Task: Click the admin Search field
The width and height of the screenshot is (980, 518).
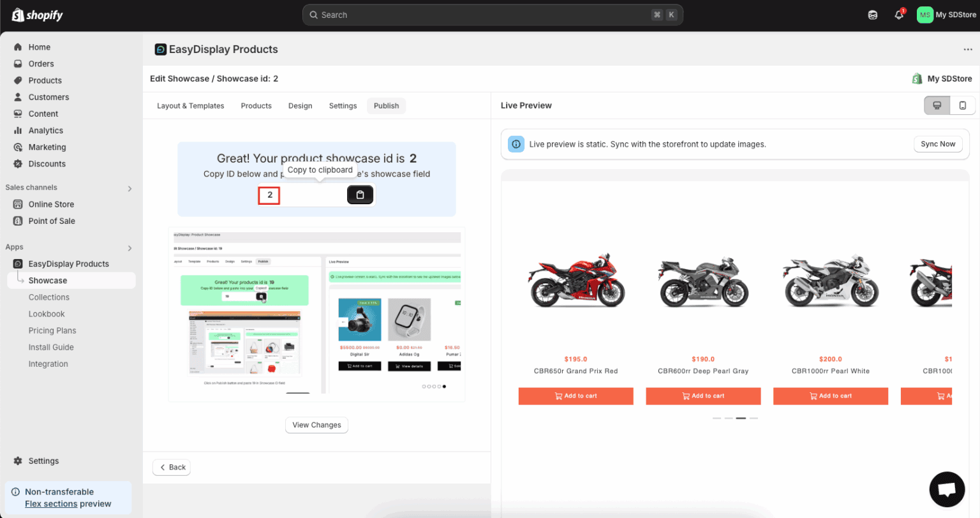Action: click(491, 14)
